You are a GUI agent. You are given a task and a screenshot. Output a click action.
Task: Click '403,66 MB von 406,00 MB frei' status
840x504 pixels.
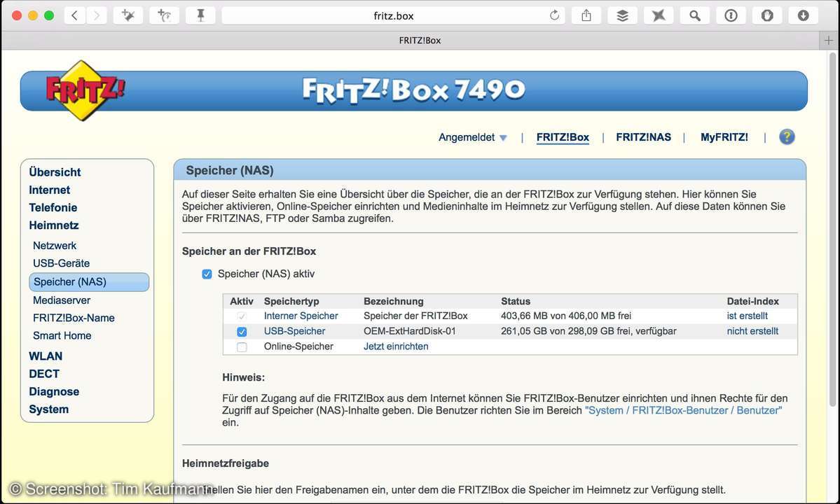tap(566, 316)
